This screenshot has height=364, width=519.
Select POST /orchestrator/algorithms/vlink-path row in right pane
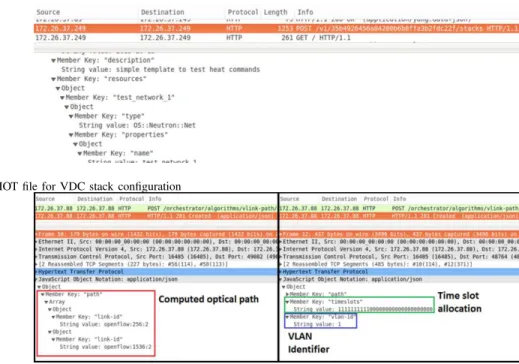coord(399,208)
